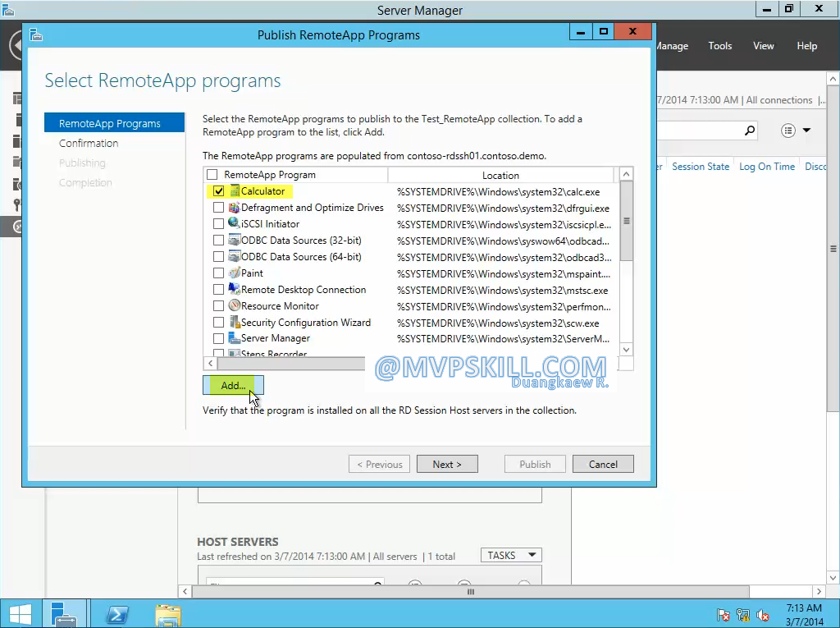The image size is (840, 628).
Task: Open the TASKS dropdown under Host Servers
Action: coord(510,556)
